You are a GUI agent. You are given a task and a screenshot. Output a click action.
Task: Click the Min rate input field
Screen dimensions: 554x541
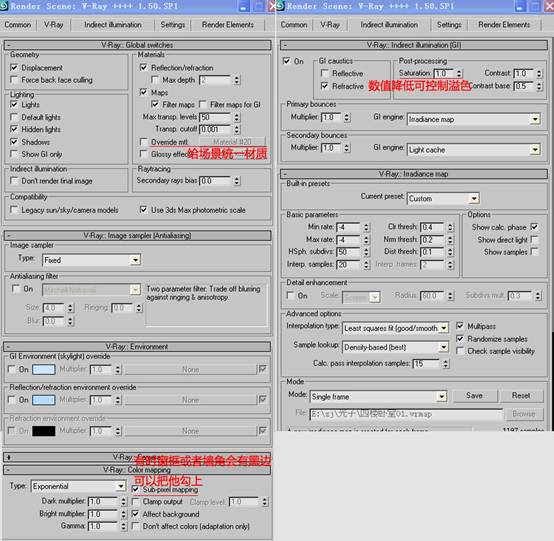coord(348,227)
